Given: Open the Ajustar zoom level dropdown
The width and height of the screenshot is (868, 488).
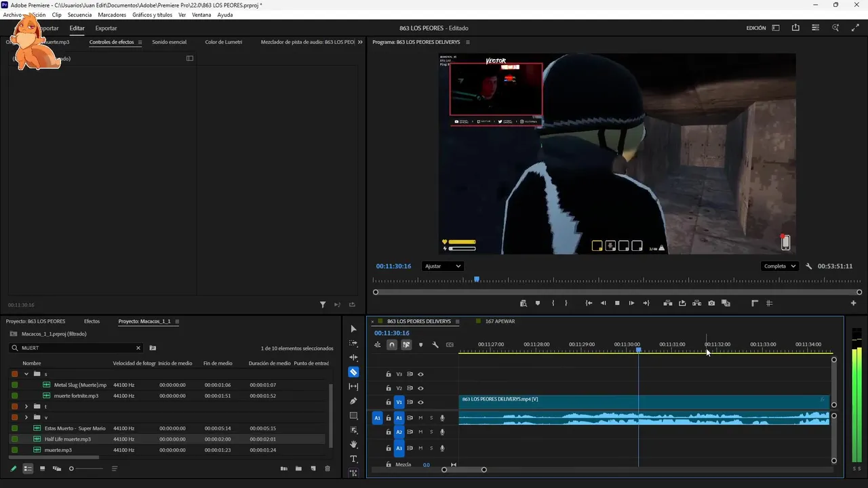Looking at the screenshot, I should (442, 266).
